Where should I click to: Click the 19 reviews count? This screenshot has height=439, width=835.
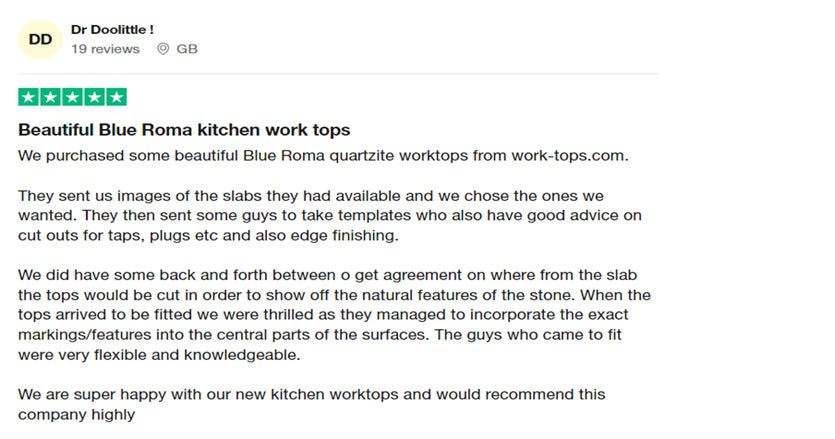tap(106, 49)
